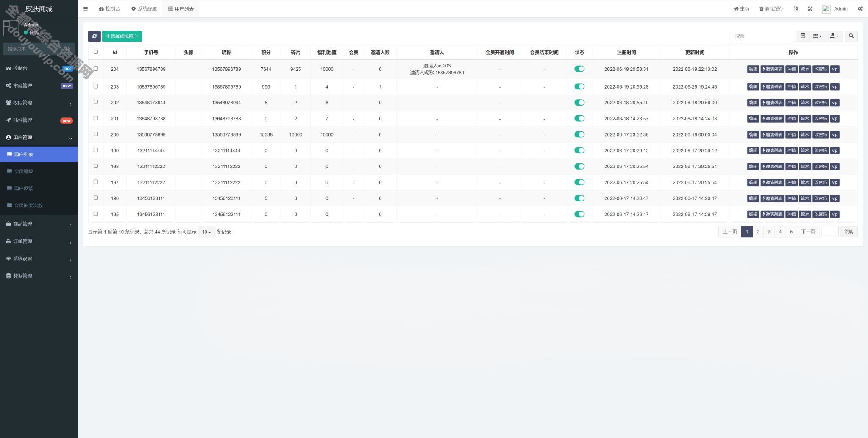Open 常规管理 in the sidebar
868x438 pixels.
point(39,86)
